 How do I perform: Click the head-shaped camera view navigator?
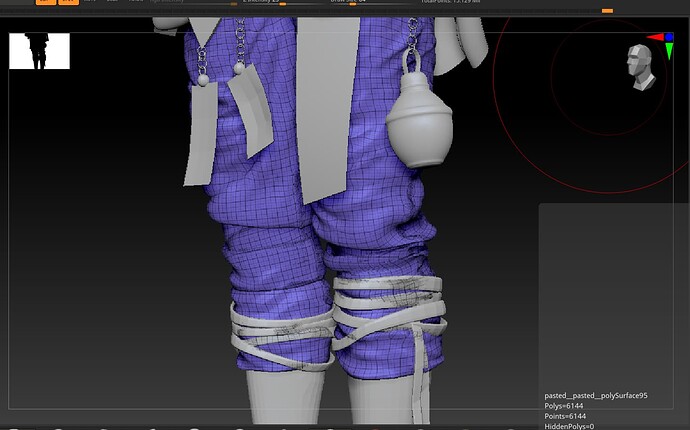pos(641,67)
